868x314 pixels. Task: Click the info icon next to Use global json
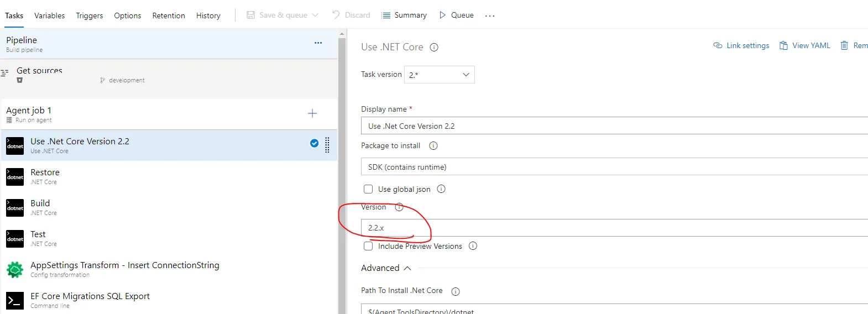[441, 189]
